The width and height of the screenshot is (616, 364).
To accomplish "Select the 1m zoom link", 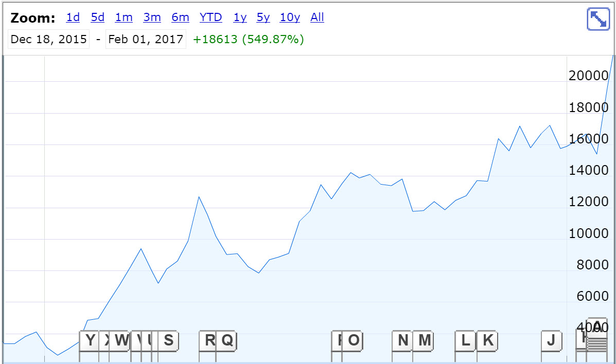I will tap(124, 17).
